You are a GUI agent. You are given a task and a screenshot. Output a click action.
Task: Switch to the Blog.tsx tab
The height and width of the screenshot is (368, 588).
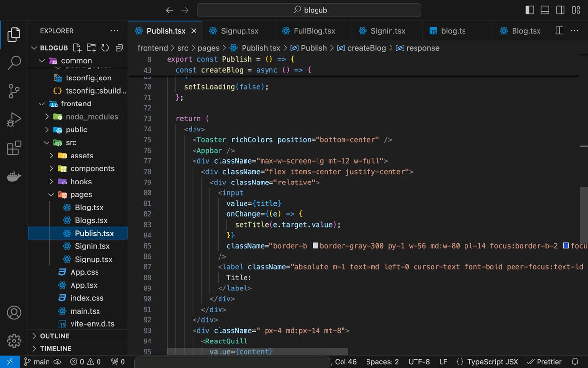[x=523, y=31]
